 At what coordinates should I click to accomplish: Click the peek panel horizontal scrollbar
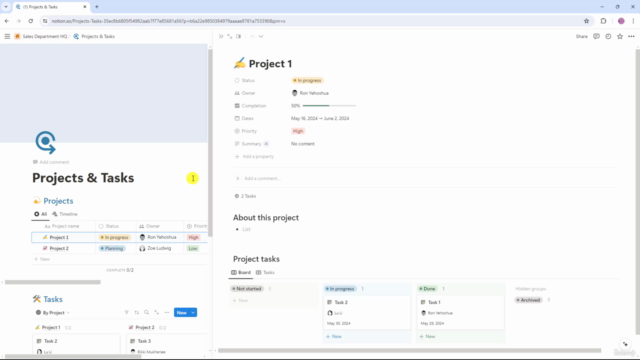[409, 350]
